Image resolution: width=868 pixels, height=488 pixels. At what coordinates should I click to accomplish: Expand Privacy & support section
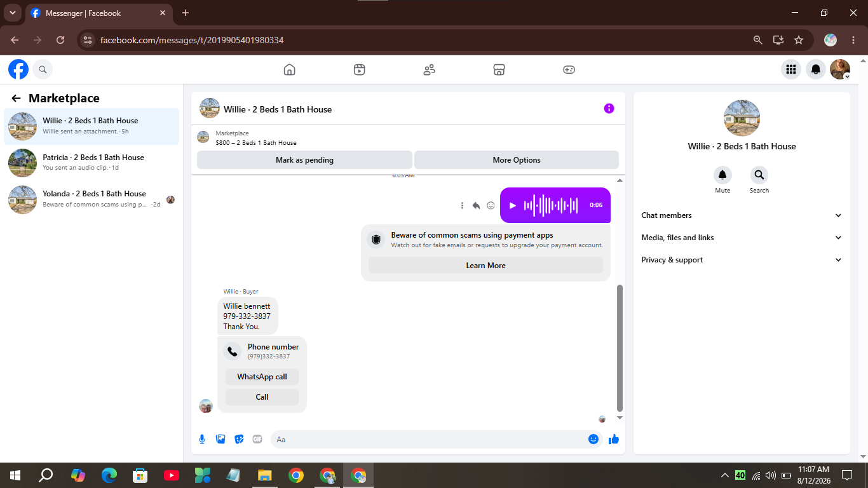click(x=742, y=260)
